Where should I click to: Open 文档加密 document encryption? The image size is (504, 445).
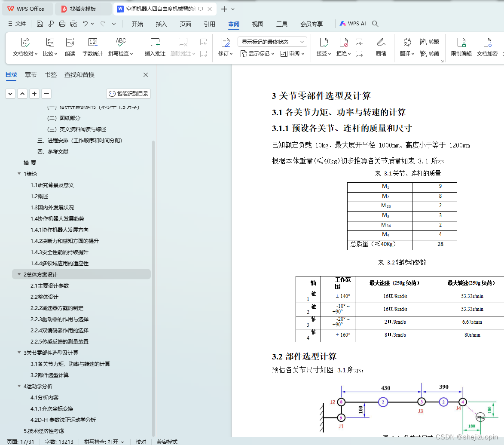click(x=487, y=47)
